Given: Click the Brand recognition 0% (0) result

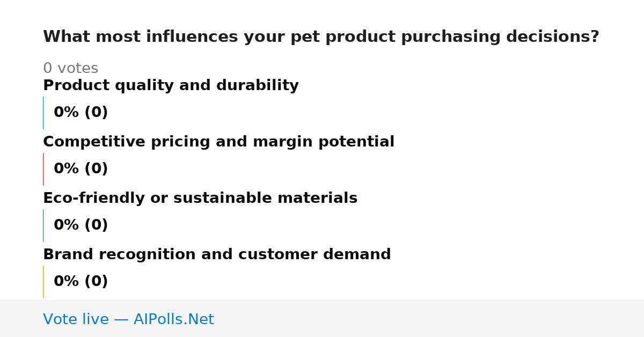Looking at the screenshot, I should [80, 282].
